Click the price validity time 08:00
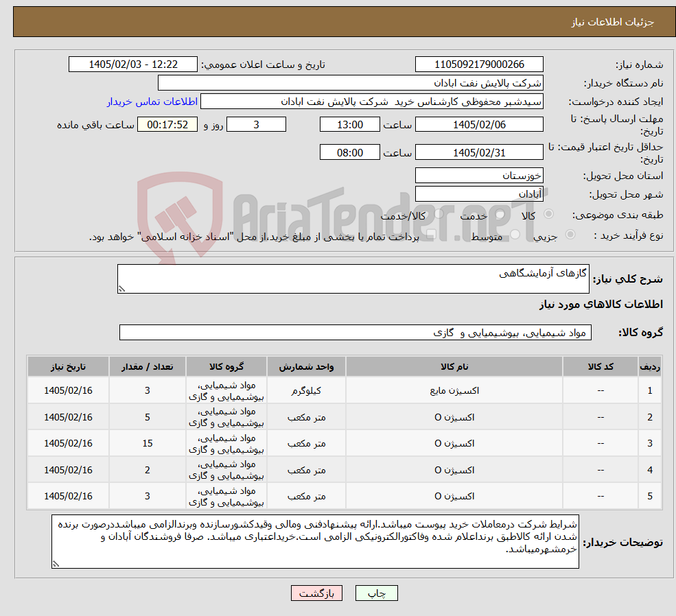 tap(349, 152)
